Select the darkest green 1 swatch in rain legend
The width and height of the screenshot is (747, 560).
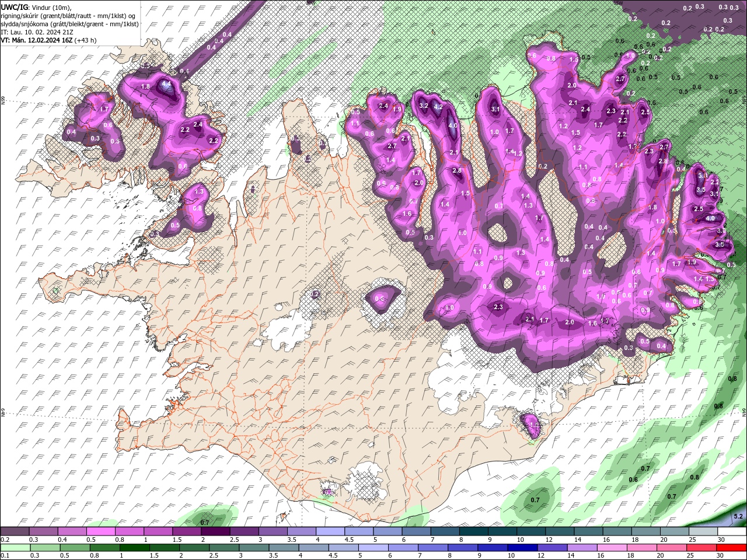[x=135, y=548]
